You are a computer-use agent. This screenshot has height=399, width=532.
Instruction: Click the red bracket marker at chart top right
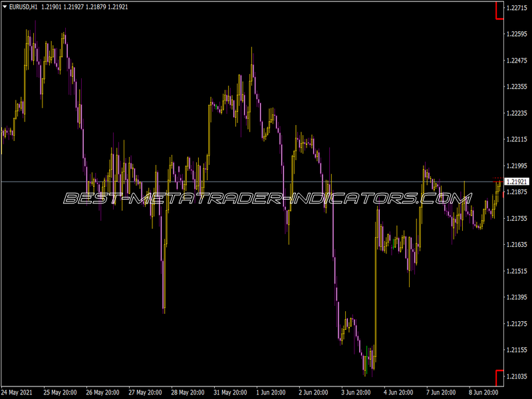(499, 11)
